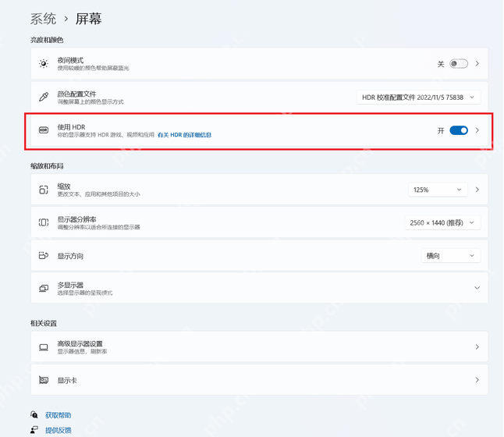This screenshot has height=437, width=504.
Task: Open the orientation dropdown showing 横向
Action: [451, 256]
